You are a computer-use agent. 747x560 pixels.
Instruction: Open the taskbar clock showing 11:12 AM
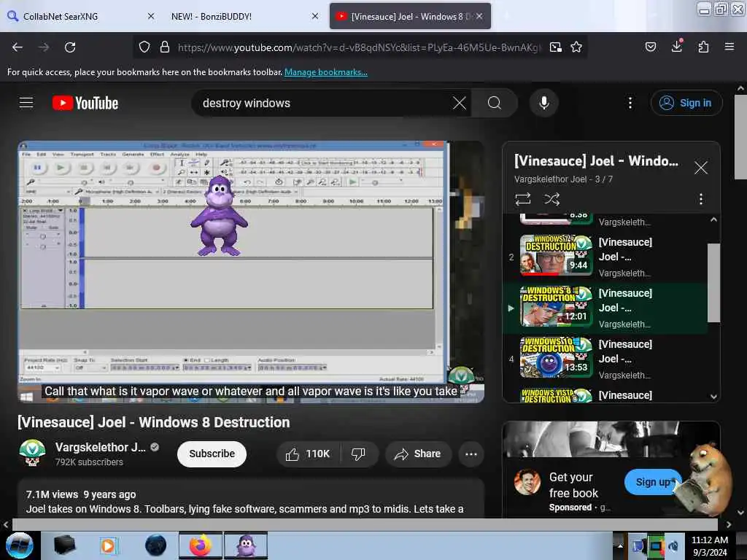[709, 545]
